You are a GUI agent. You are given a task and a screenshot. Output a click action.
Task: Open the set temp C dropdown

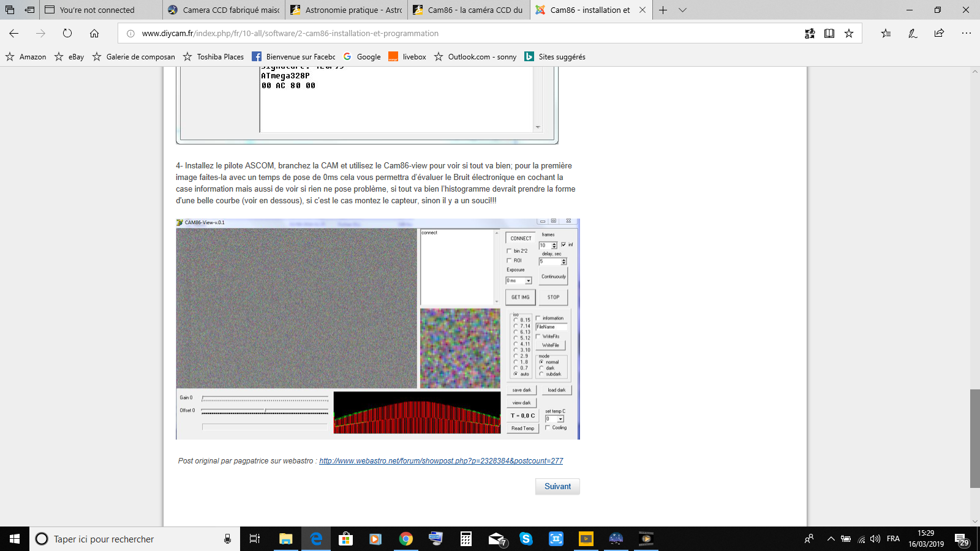click(x=560, y=419)
